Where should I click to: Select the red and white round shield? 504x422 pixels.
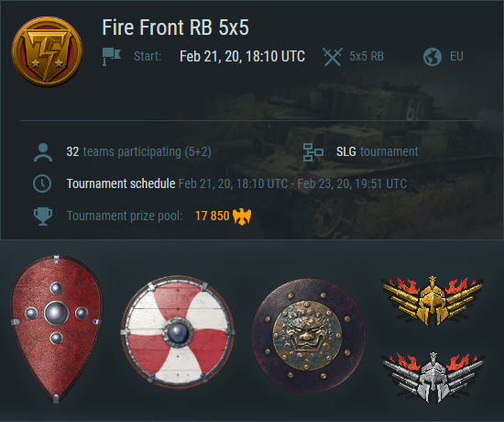point(178,332)
